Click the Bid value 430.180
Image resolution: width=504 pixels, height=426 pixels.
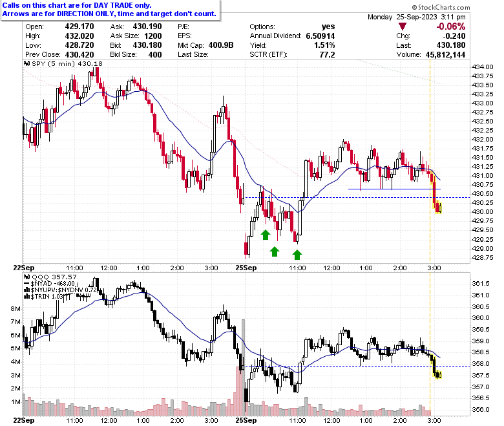147,45
